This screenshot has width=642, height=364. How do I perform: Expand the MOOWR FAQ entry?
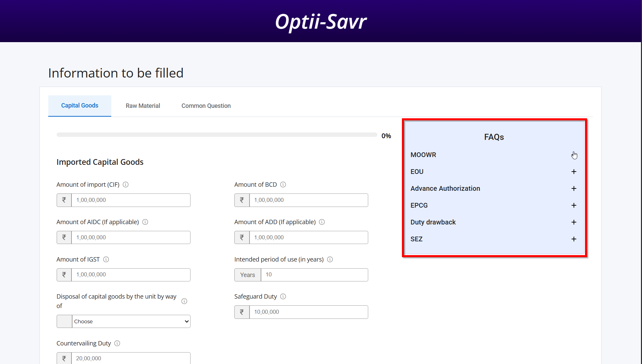pyautogui.click(x=574, y=155)
